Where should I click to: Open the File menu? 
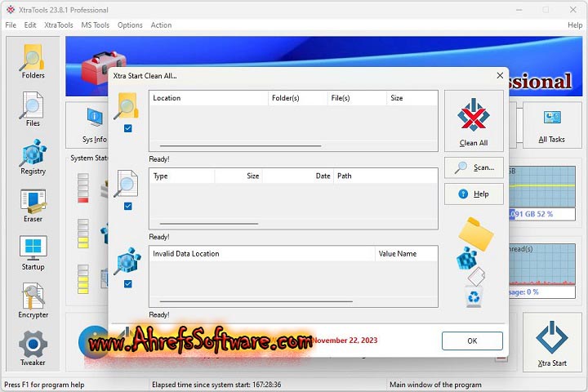click(x=11, y=25)
